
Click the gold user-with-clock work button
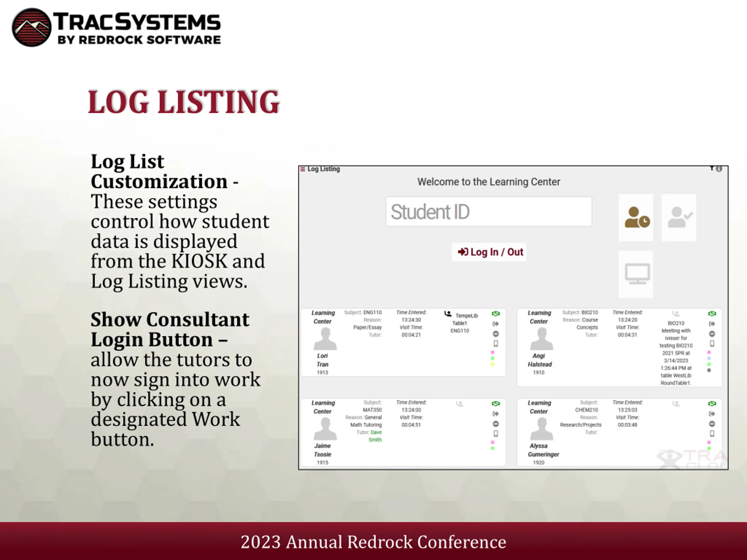point(636,217)
